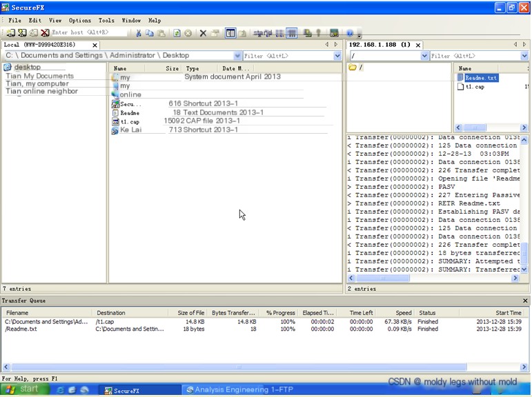The width and height of the screenshot is (532, 397).
Task: Click the Copy toolbar icon
Action: (x=150, y=33)
